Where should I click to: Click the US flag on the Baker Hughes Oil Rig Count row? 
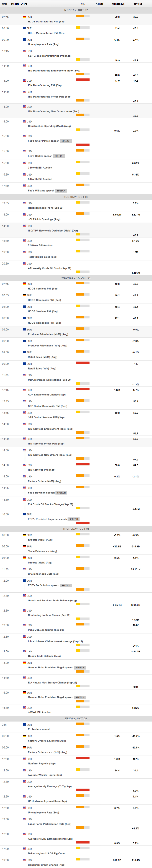25,848
